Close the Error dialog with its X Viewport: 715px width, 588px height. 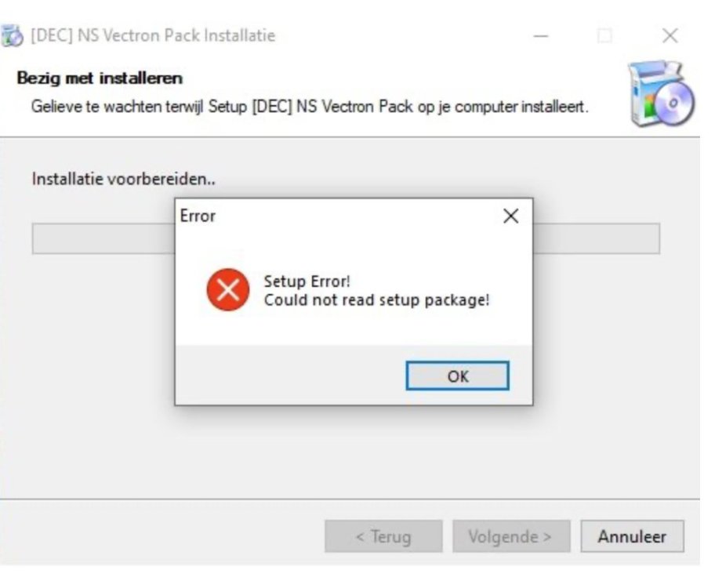pyautogui.click(x=510, y=216)
